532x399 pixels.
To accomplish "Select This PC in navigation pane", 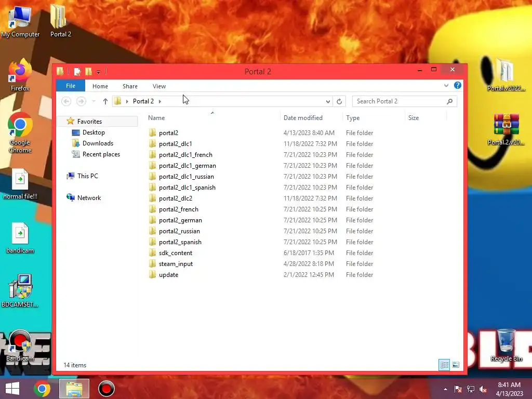I will pos(87,176).
